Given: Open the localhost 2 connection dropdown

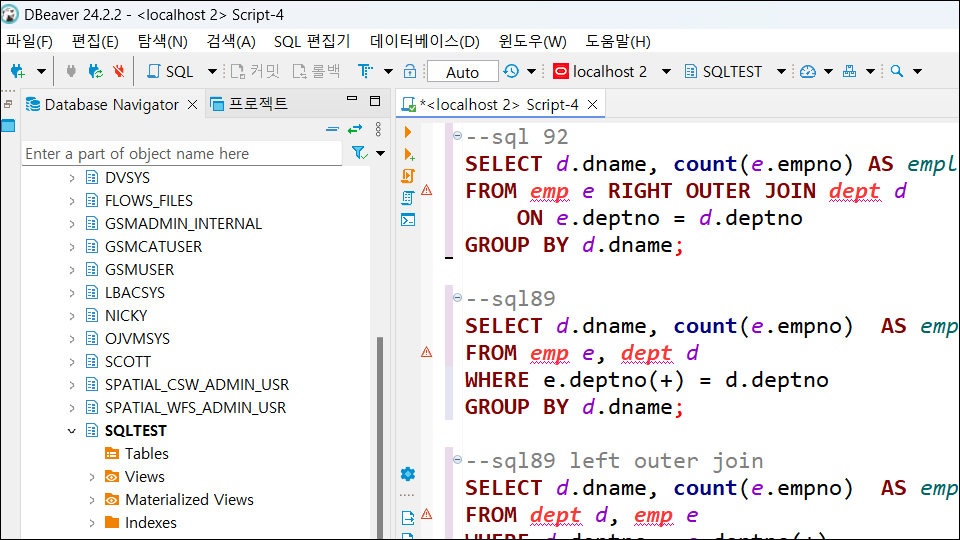Looking at the screenshot, I should [x=666, y=72].
